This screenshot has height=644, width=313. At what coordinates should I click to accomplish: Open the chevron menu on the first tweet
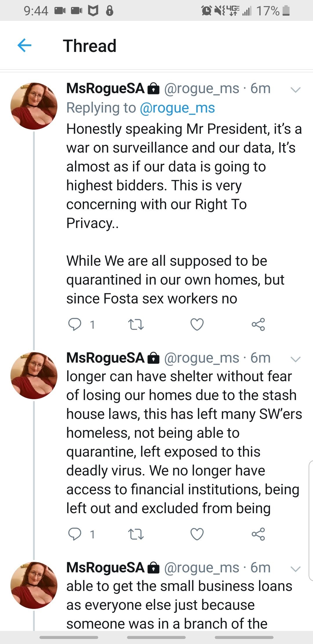[x=295, y=90]
